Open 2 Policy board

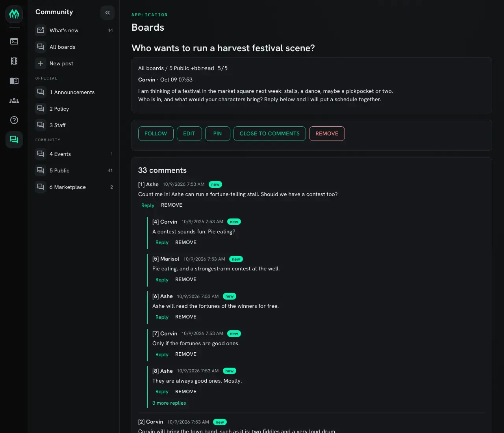tap(74, 109)
